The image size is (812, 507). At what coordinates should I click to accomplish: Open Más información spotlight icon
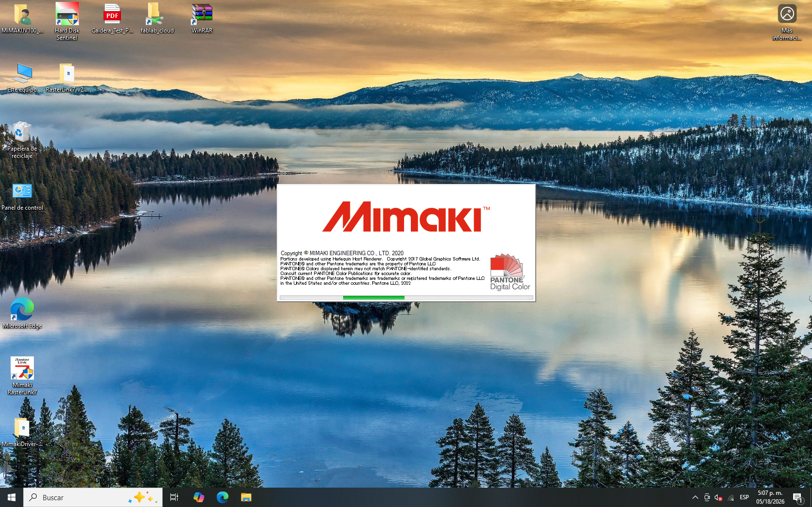787,22
